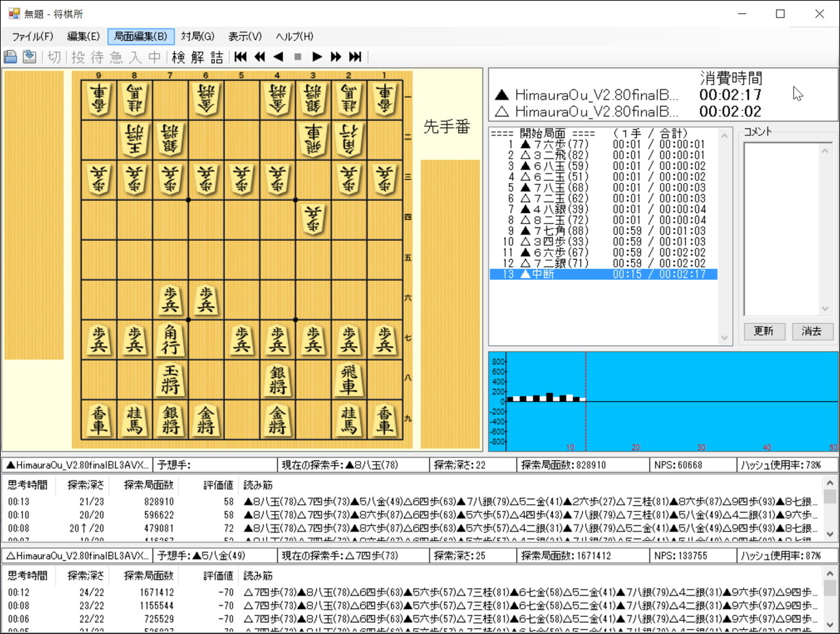Jump to last move with skip-to-end icon
Screen dimensions: 840x634
[x=355, y=57]
